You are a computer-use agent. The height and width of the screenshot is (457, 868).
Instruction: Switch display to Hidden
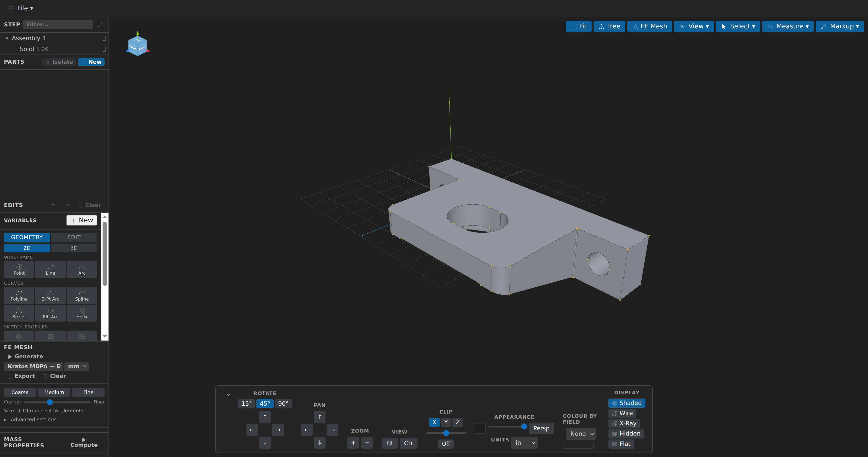626,433
